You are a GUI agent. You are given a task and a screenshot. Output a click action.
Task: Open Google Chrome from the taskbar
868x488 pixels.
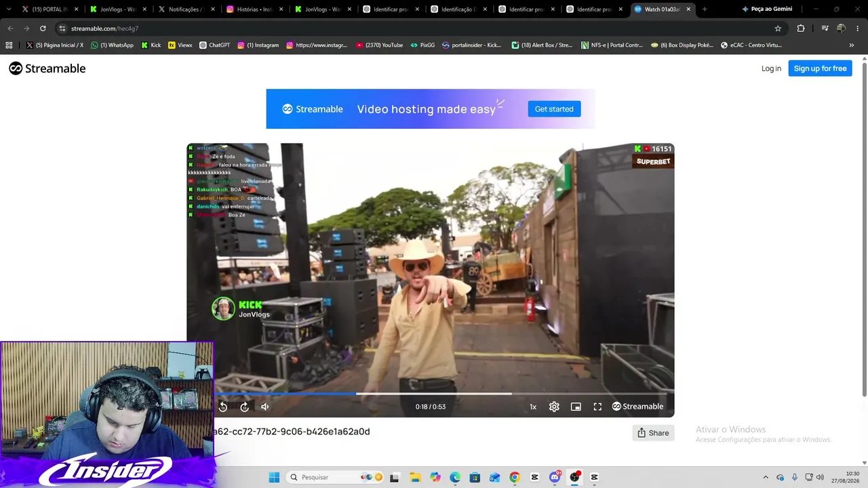pyautogui.click(x=515, y=477)
